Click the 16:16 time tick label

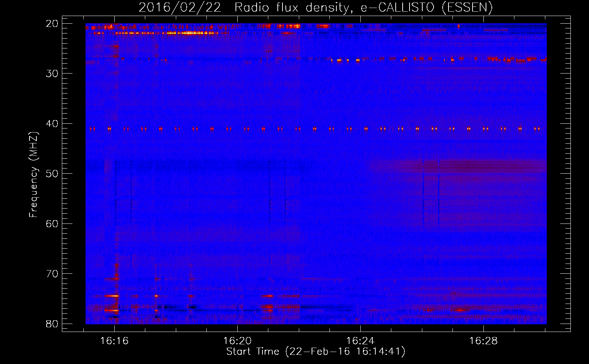[114, 341]
